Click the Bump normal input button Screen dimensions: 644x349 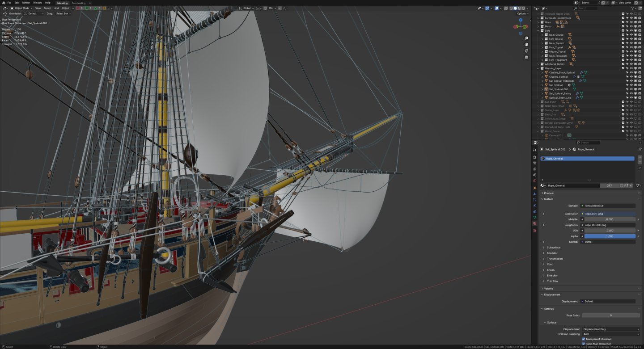(608, 242)
